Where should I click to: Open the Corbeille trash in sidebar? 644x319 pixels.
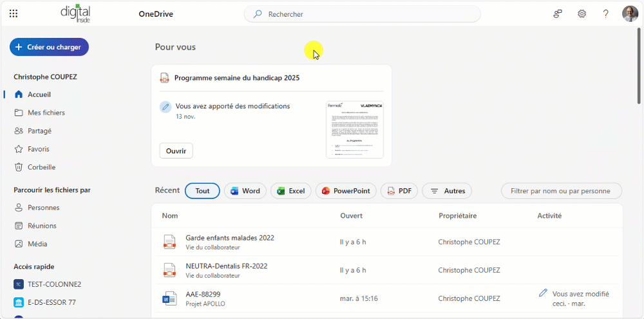pos(41,167)
